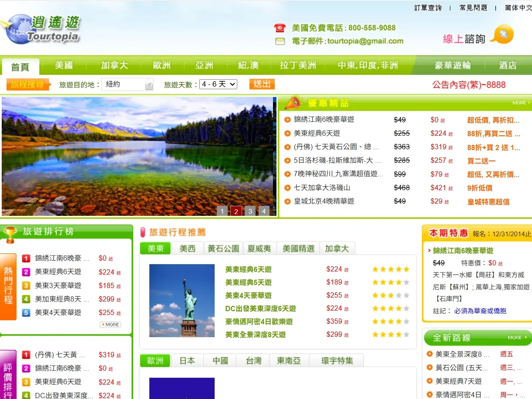532x399 pixels.
Task: Click the megaphone icon beside 優惠精品
Action: pos(293,103)
